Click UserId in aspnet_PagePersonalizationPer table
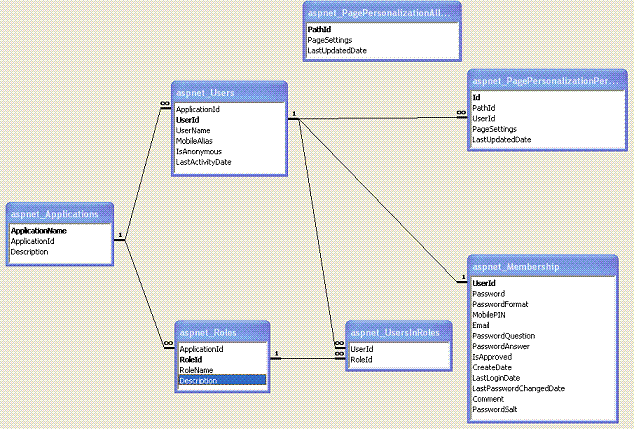634x429 pixels. coord(484,118)
